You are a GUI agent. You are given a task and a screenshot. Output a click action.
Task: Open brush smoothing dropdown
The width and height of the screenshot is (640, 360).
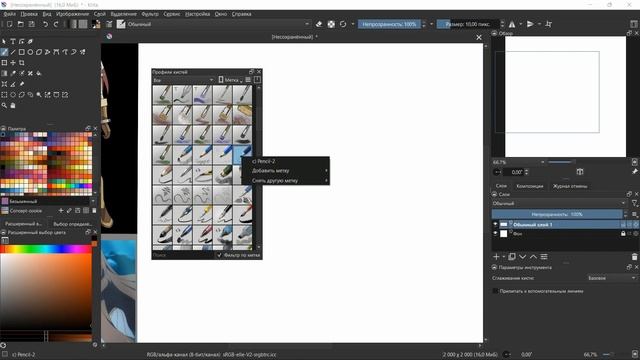coord(611,278)
